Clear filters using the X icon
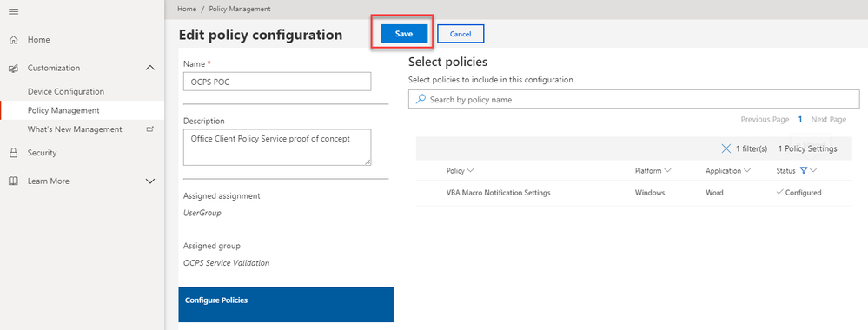The width and height of the screenshot is (868, 330). coord(726,148)
